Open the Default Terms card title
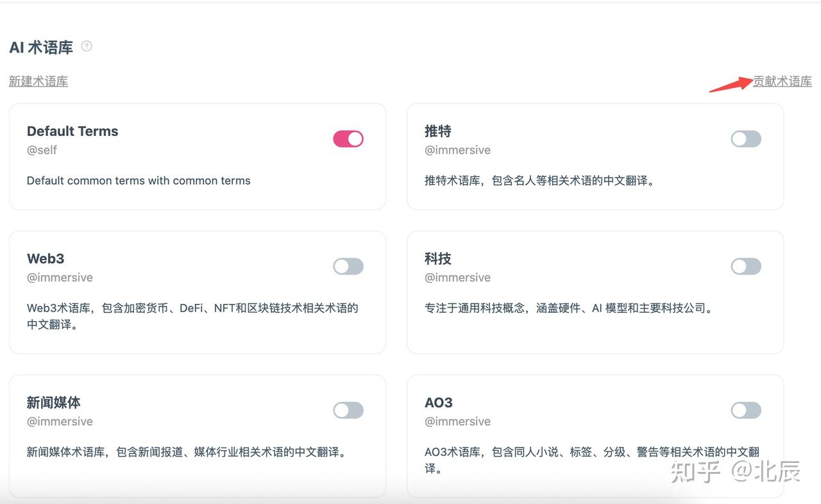 coord(72,131)
